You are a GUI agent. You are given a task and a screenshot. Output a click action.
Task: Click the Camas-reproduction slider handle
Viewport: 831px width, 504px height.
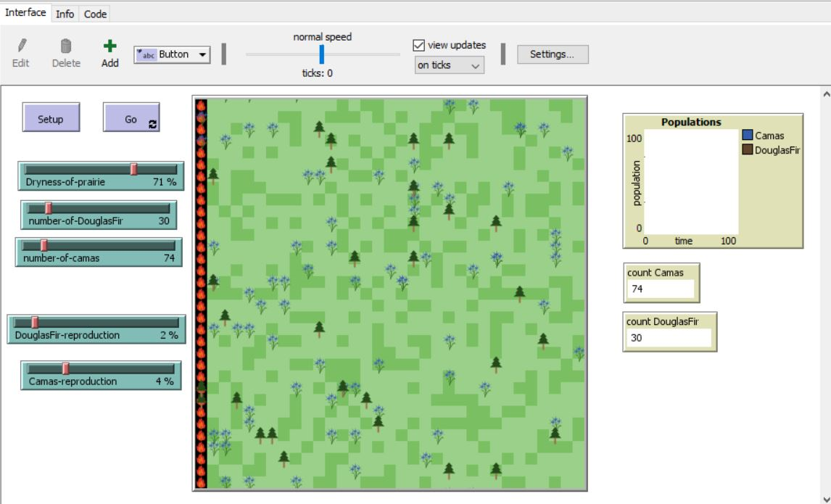65,368
